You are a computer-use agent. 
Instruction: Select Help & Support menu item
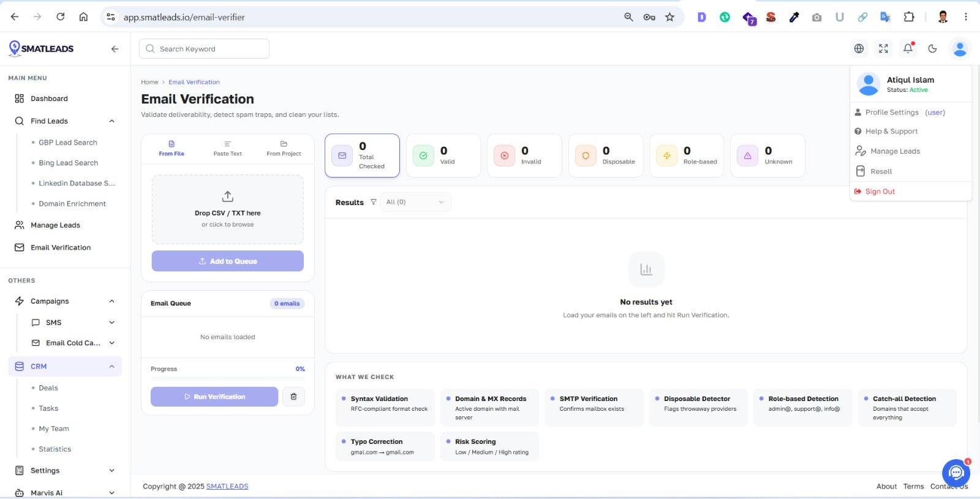pos(886,131)
